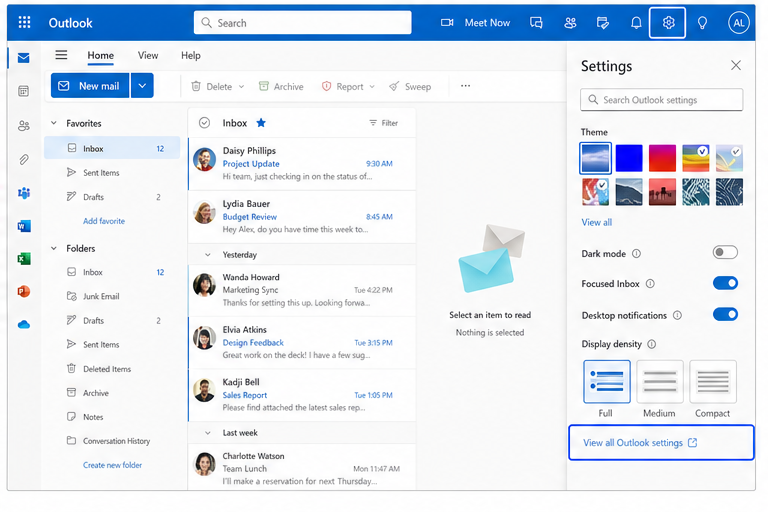Open the Settings gear icon
This screenshot has height=512, width=768.
[x=668, y=23]
